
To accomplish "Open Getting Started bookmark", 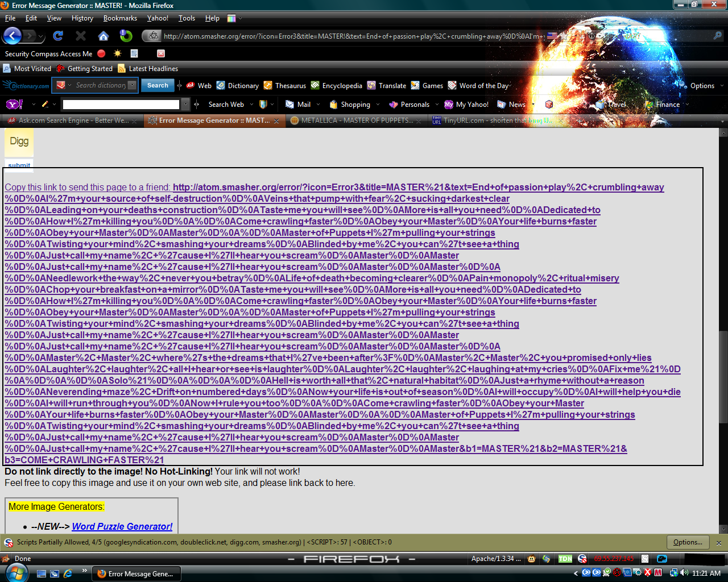I will click(x=85, y=69).
